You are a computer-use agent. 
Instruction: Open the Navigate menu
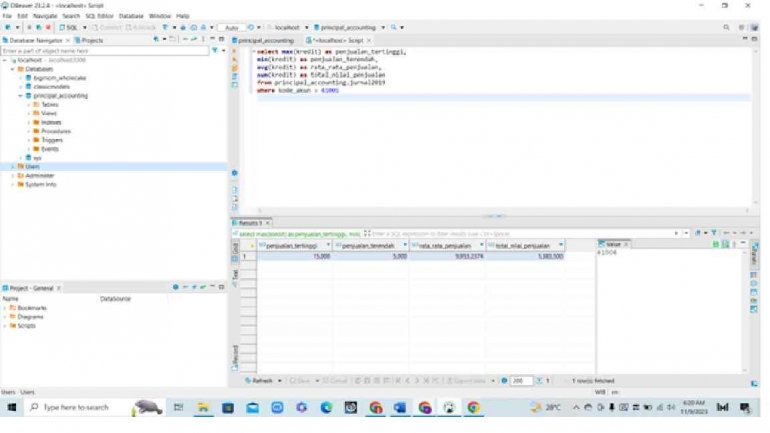pos(45,16)
